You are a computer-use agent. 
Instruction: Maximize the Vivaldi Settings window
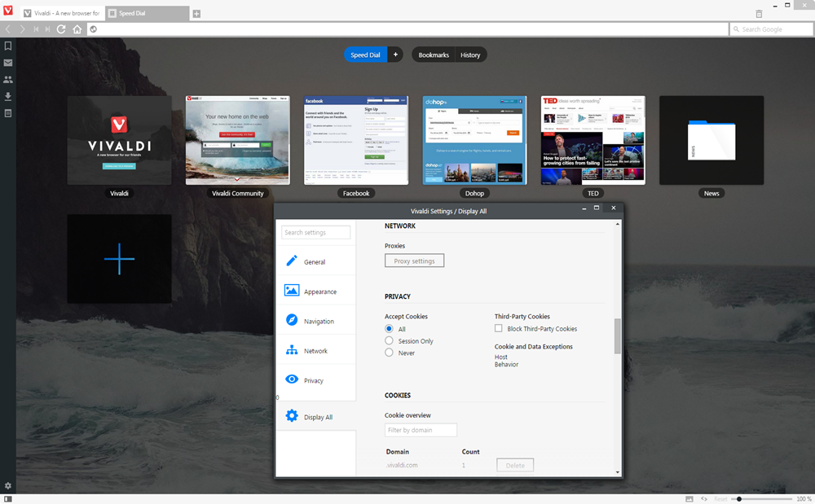click(x=597, y=208)
